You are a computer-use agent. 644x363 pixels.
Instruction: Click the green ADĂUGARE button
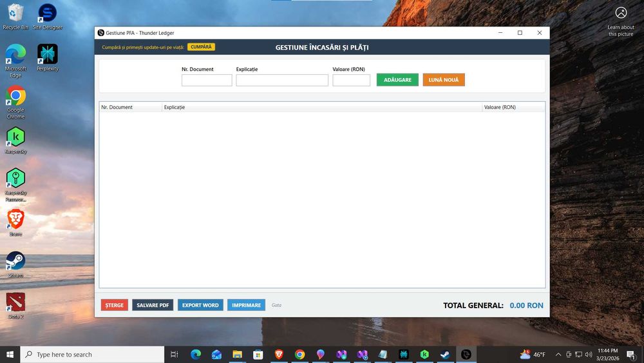(x=397, y=80)
